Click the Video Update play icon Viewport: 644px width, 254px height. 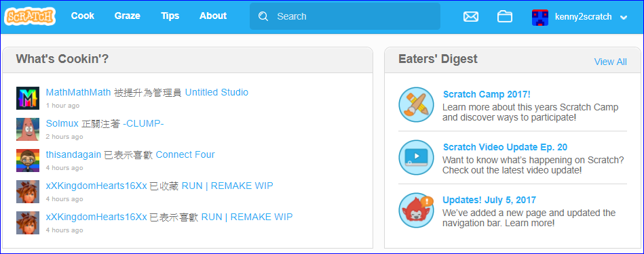pyautogui.click(x=416, y=157)
